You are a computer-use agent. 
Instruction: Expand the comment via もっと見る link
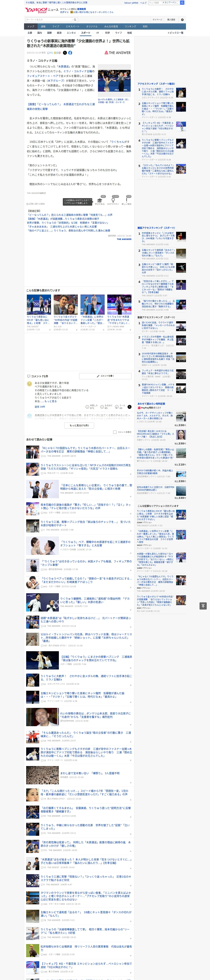point(50,401)
